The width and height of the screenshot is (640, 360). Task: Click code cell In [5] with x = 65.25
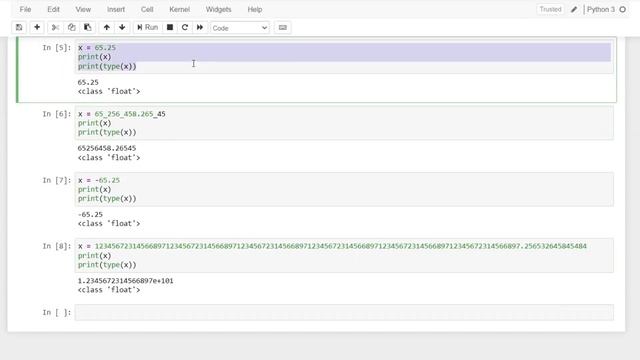(344, 57)
